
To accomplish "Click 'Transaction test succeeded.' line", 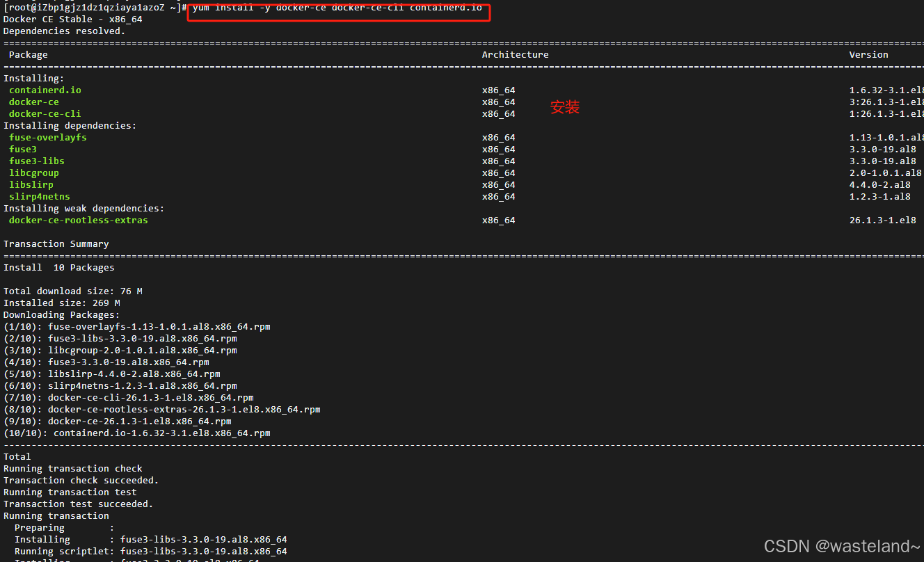I will coord(79,504).
